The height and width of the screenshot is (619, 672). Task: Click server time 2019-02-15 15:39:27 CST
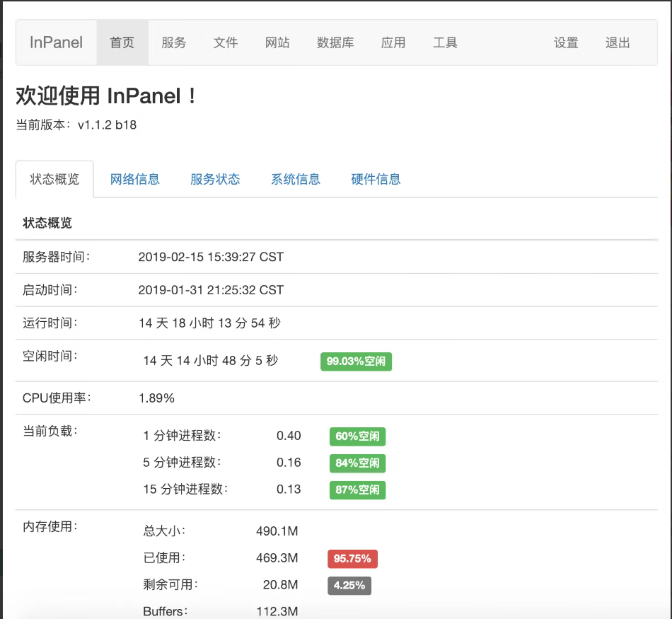coord(211,257)
